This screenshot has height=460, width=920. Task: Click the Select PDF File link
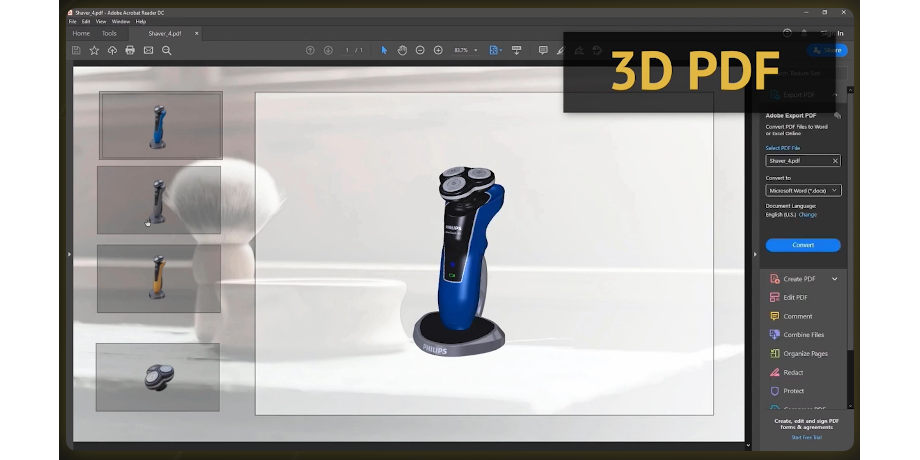[x=783, y=148]
